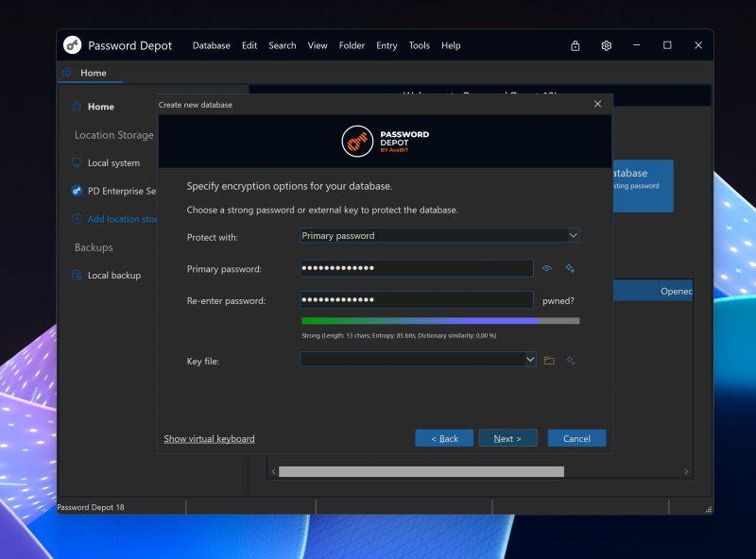Viewport: 756px width, 559px height.
Task: Click the Backups section heading
Action: click(x=94, y=247)
